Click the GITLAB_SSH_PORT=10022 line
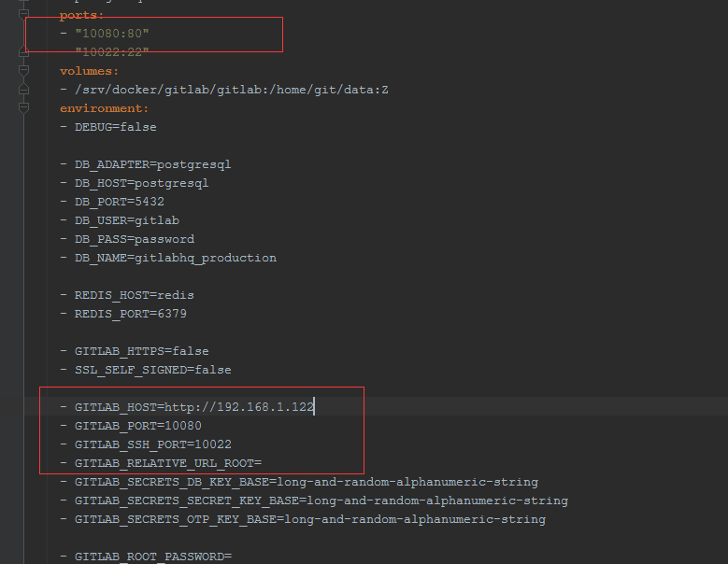 pyautogui.click(x=146, y=444)
